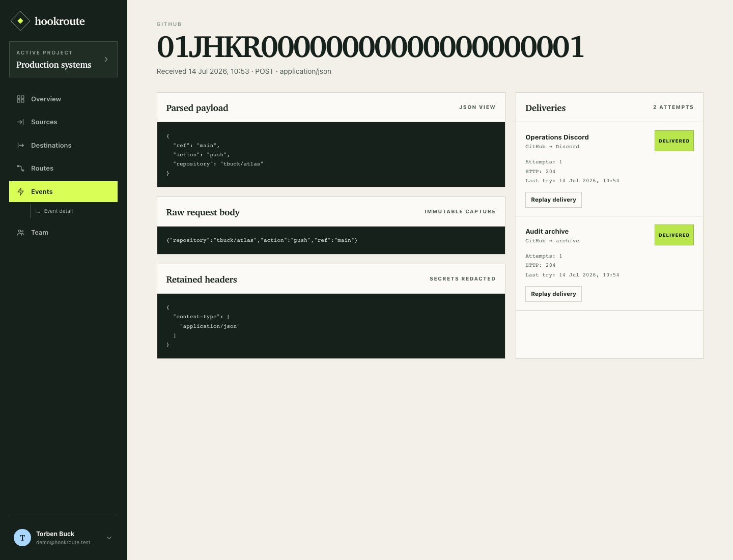This screenshot has width=733, height=560.
Task: Click the Team people icon
Action: [x=20, y=232]
